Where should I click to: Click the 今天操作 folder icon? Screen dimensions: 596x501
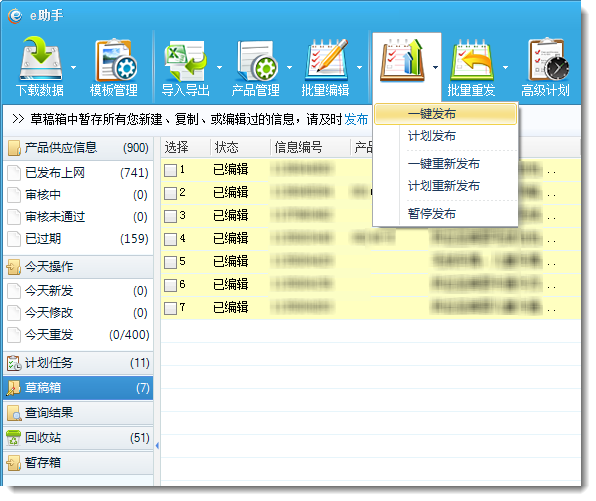coord(14,267)
